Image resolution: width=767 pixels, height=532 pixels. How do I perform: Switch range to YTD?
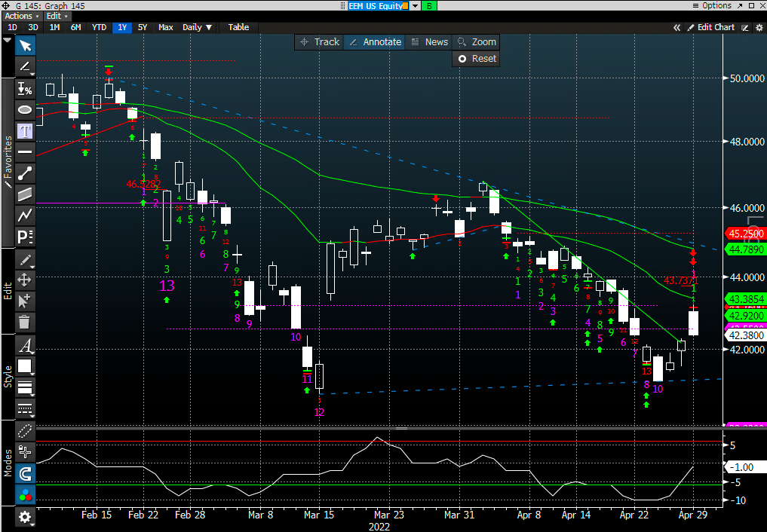(x=100, y=27)
